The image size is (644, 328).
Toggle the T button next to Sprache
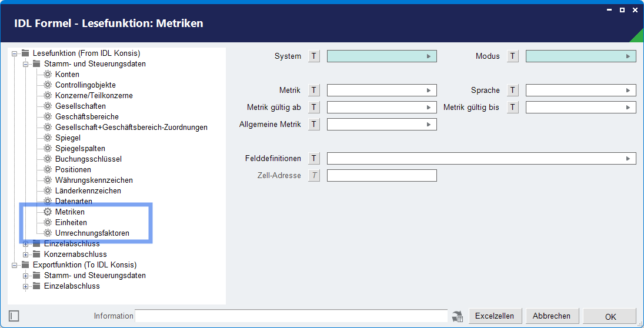coord(513,91)
